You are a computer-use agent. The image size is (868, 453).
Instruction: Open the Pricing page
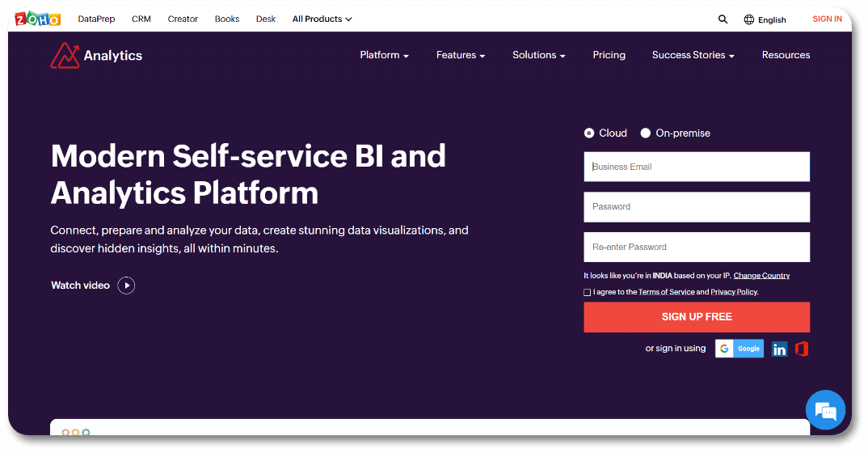(x=609, y=55)
